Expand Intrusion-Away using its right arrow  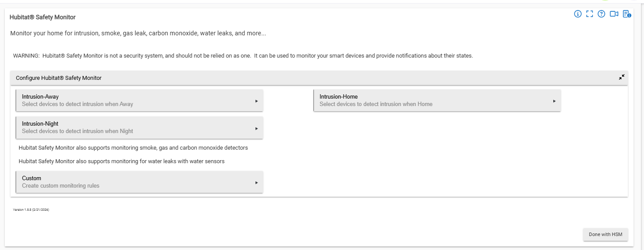pyautogui.click(x=256, y=101)
